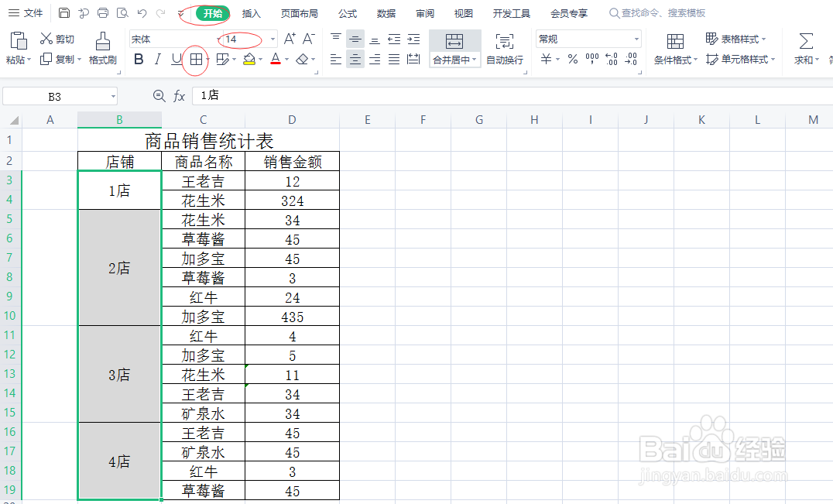Activate the Format Painter (格式刷) brush
The image size is (833, 504).
(x=102, y=48)
